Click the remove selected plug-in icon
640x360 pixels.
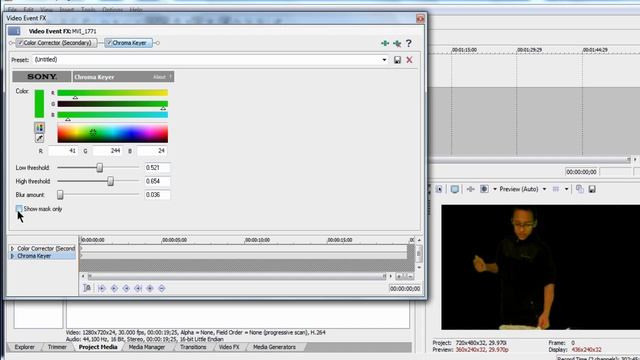pyautogui.click(x=397, y=43)
